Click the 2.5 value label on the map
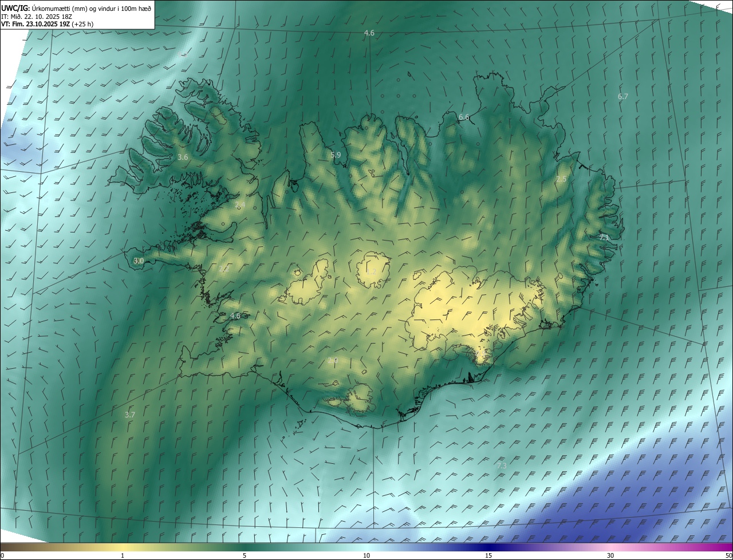The image size is (733, 560). click(x=561, y=179)
